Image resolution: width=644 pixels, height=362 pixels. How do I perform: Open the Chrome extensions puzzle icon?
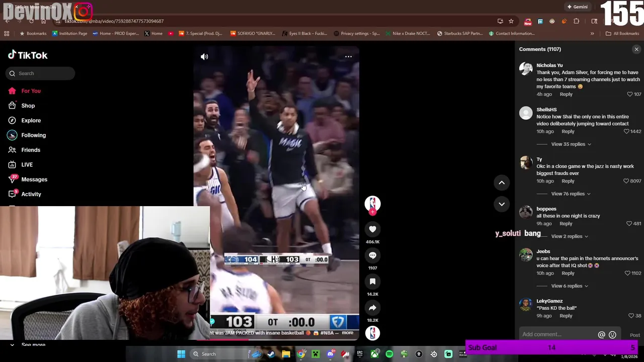click(x=577, y=21)
